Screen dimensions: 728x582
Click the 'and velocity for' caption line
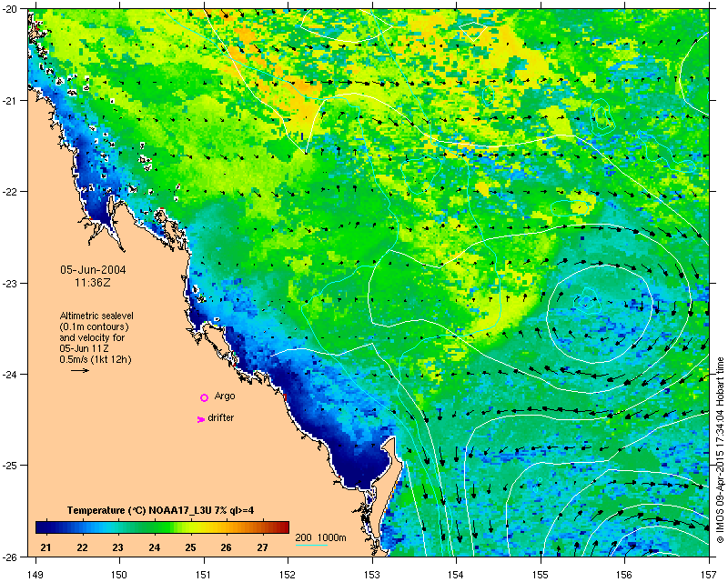click(x=92, y=337)
